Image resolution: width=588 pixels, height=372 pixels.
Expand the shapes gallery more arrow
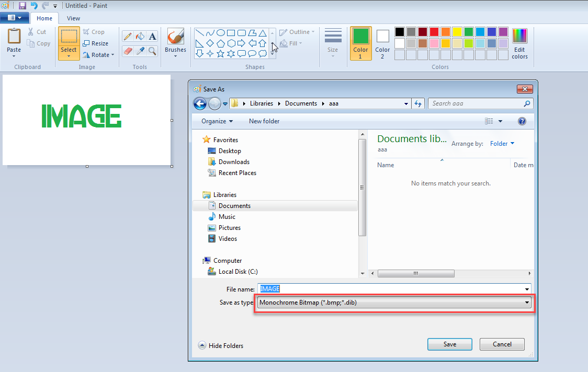pyautogui.click(x=273, y=54)
